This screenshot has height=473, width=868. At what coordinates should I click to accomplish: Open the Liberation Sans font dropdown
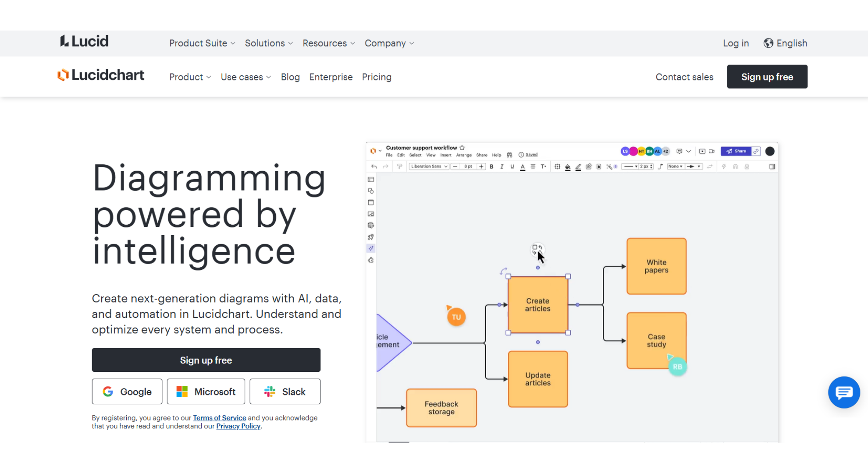[429, 166]
